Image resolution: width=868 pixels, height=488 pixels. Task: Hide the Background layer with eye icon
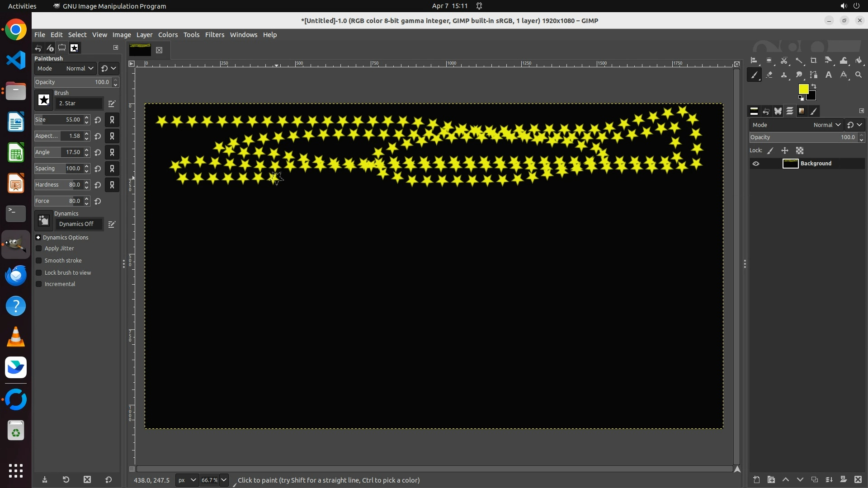tap(756, 164)
